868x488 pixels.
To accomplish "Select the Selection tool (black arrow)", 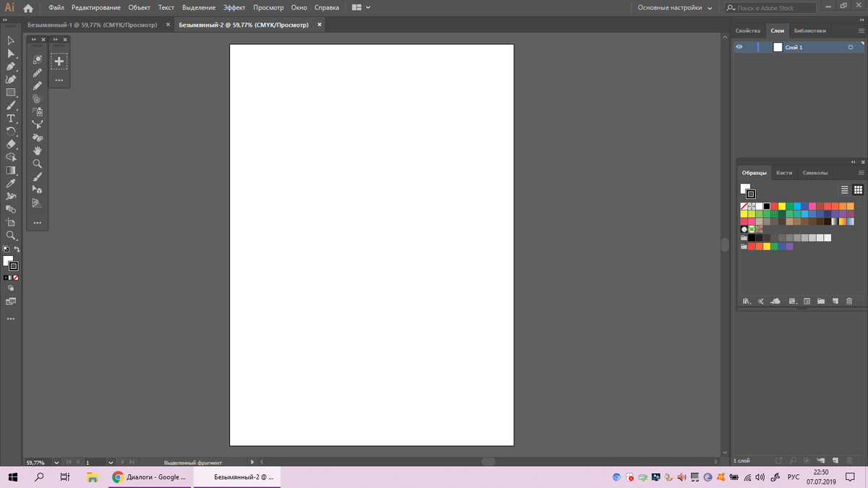I will pyautogui.click(x=11, y=40).
